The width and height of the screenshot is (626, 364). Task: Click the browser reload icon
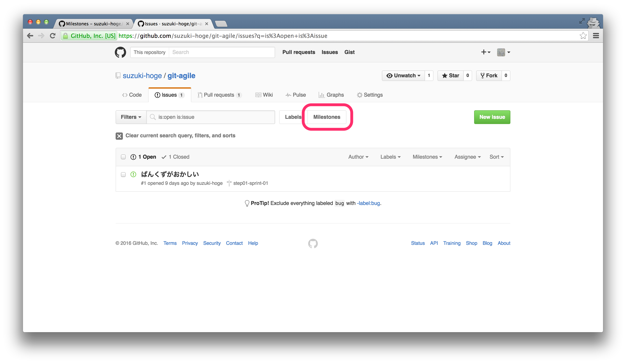52,36
